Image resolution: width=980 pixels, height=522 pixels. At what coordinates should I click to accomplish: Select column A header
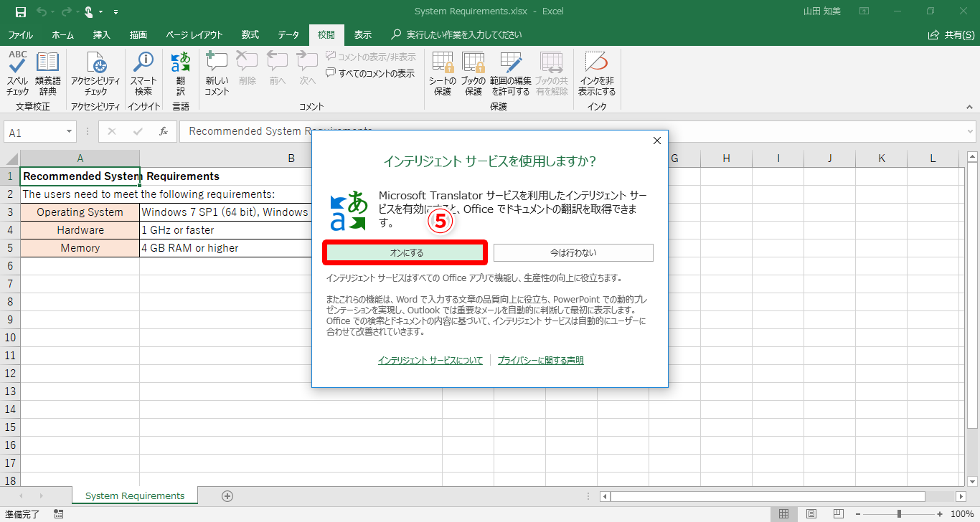80,158
